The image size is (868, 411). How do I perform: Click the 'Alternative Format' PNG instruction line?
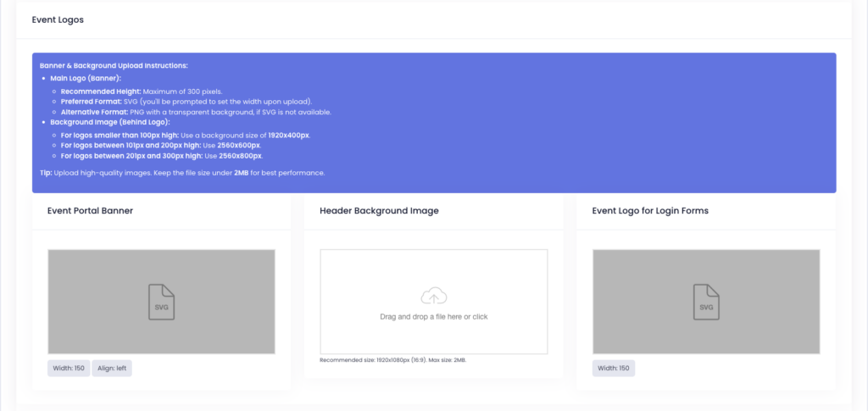(196, 112)
